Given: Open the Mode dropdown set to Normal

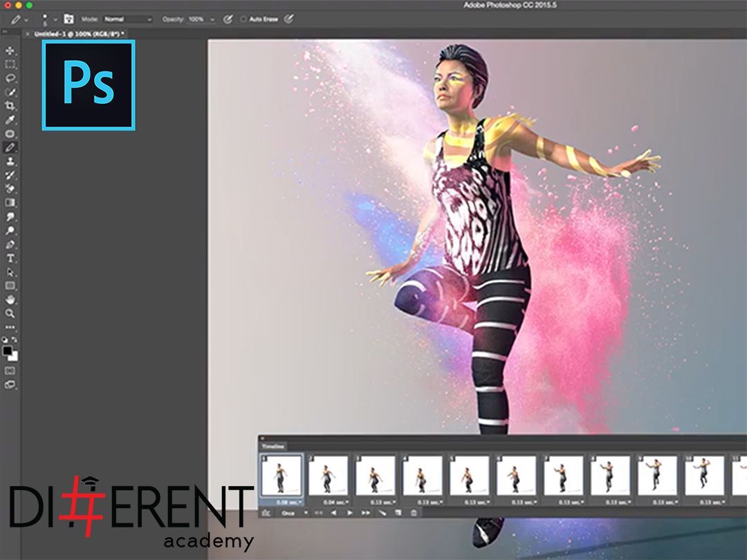Looking at the screenshot, I should 127,19.
